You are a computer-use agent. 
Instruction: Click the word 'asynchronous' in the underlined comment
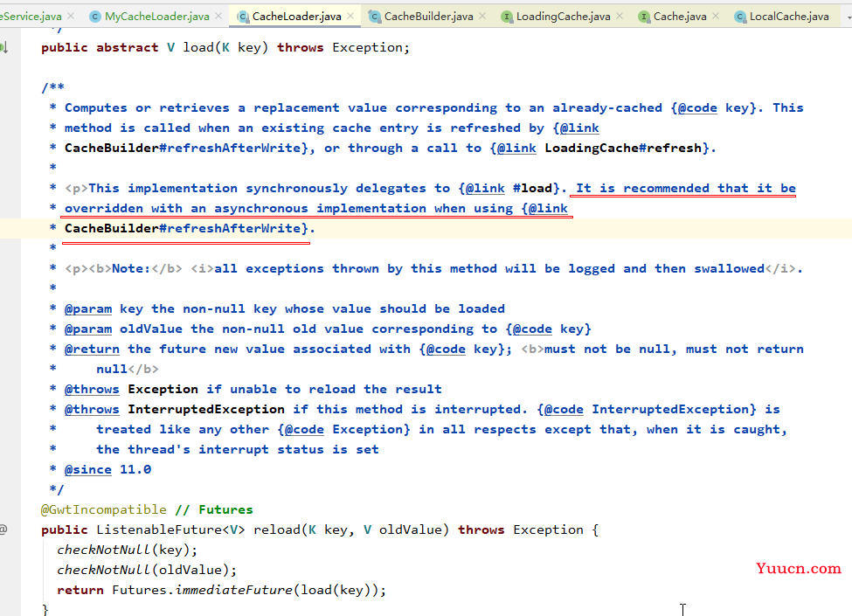tap(261, 208)
